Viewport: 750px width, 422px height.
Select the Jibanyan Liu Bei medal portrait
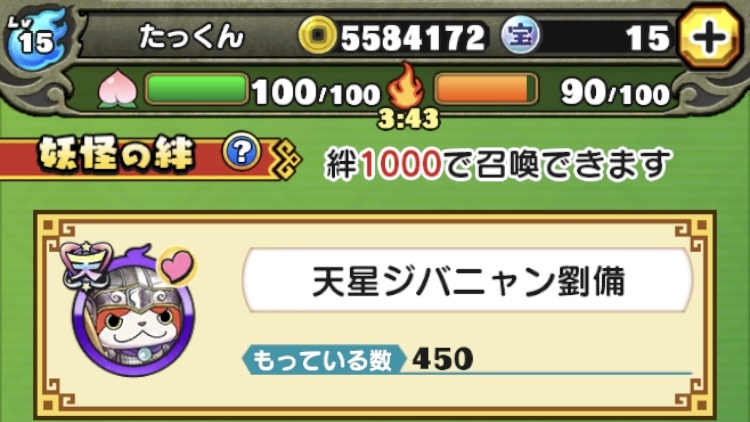point(133,311)
